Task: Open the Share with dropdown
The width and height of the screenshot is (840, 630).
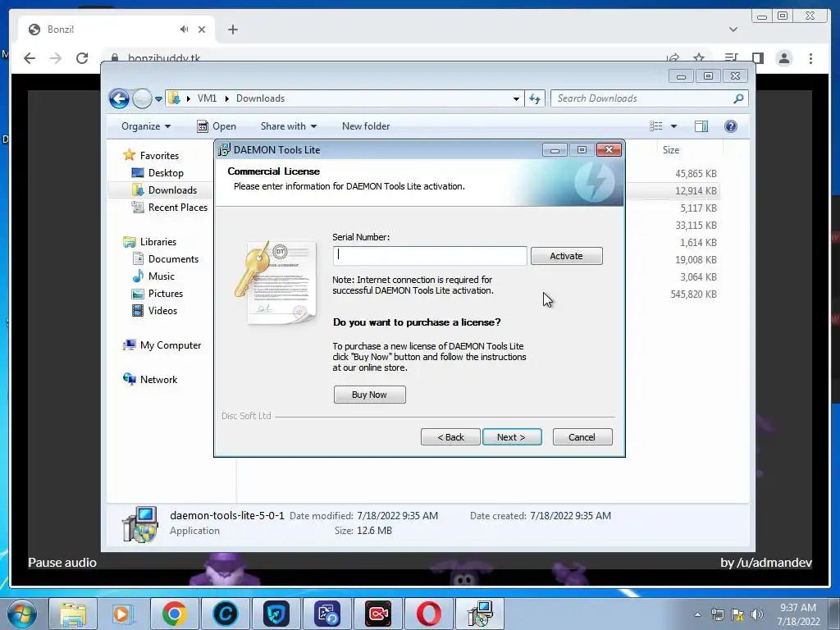Action: 288,126
